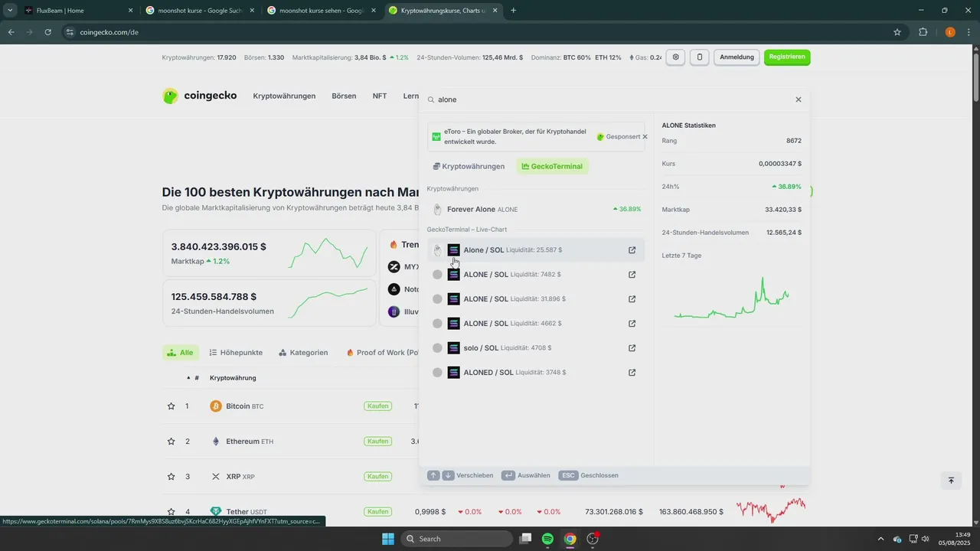
Task: Open external link for solo / SOL pool
Action: coord(632,348)
